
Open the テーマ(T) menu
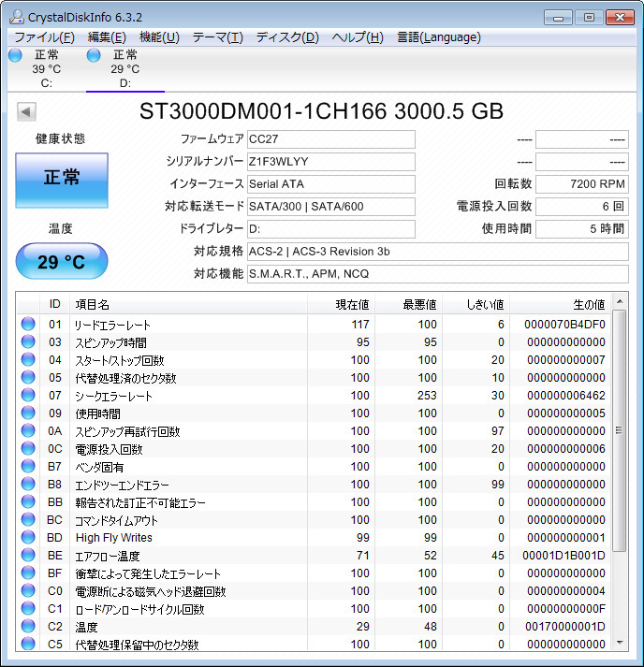[217, 37]
